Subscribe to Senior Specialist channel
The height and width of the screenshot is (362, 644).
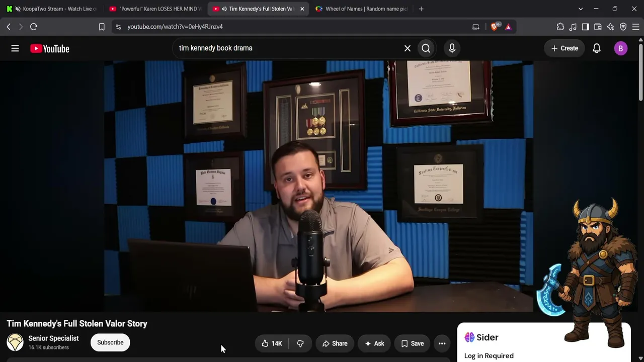pyautogui.click(x=110, y=342)
